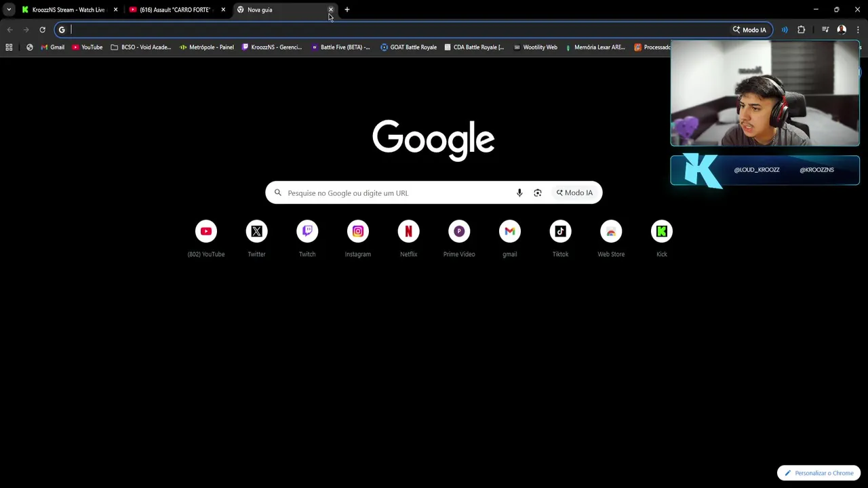The width and height of the screenshot is (868, 488).
Task: Open the media controls icon
Action: tap(825, 30)
